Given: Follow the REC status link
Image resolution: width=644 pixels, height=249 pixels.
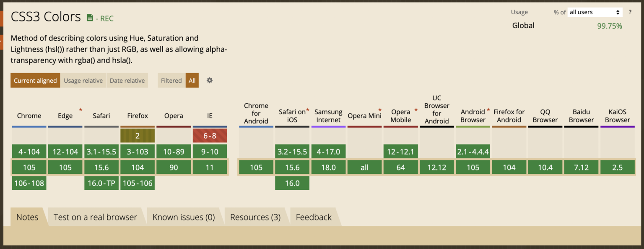Looking at the screenshot, I should click(106, 18).
